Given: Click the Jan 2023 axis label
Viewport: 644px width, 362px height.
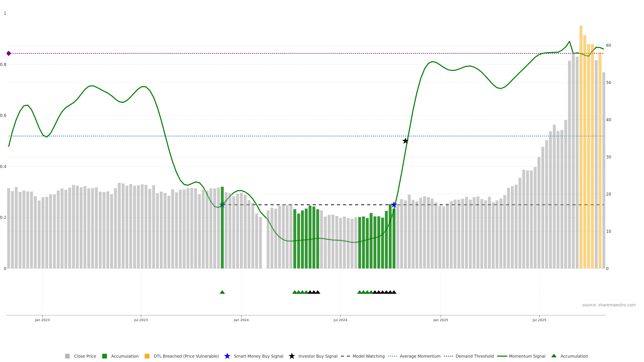Looking at the screenshot, I should pos(42,320).
